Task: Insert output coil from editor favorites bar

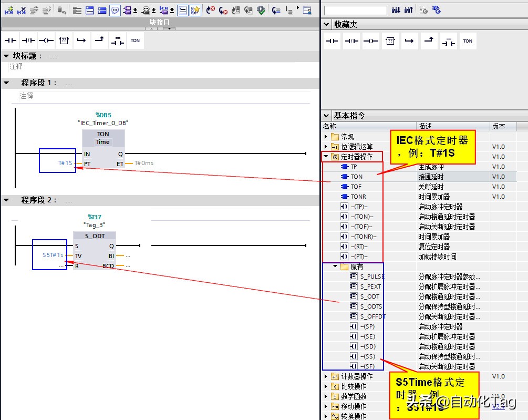Action: click(x=46, y=40)
